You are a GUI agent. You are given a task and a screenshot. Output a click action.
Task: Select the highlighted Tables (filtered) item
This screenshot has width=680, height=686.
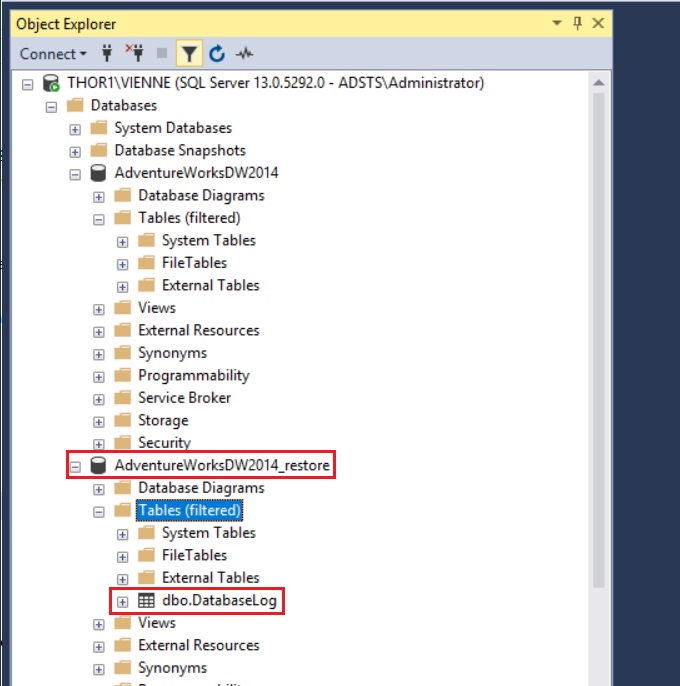[x=189, y=510]
